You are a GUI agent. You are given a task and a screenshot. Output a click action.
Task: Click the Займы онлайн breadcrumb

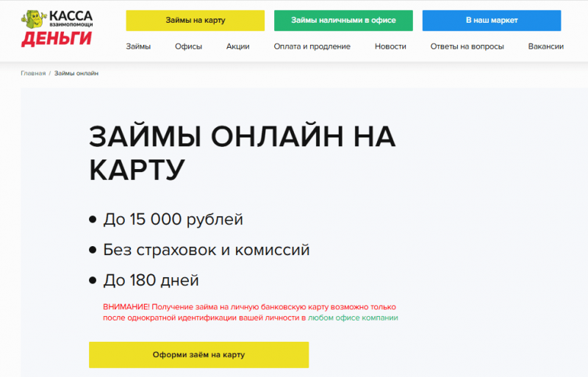[76, 73]
